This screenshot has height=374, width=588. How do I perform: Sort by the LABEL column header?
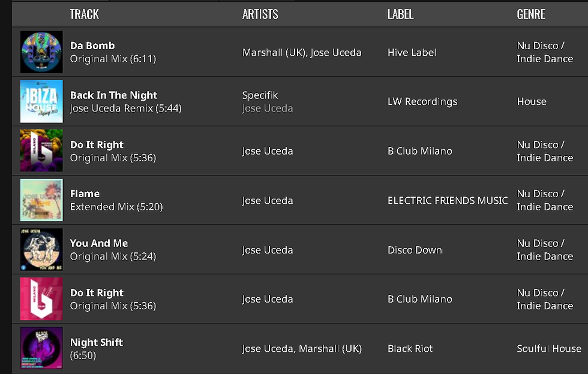(x=400, y=14)
